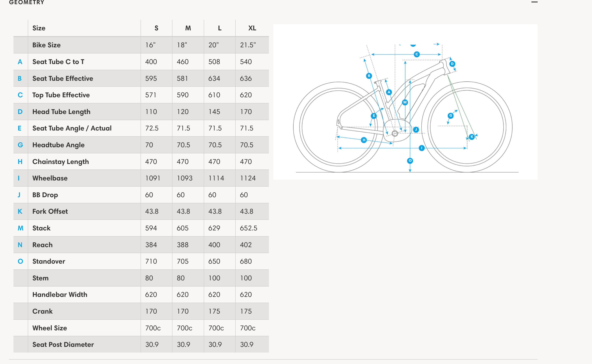Select the B marker on bike diagram
592x364 pixels.
[369, 76]
